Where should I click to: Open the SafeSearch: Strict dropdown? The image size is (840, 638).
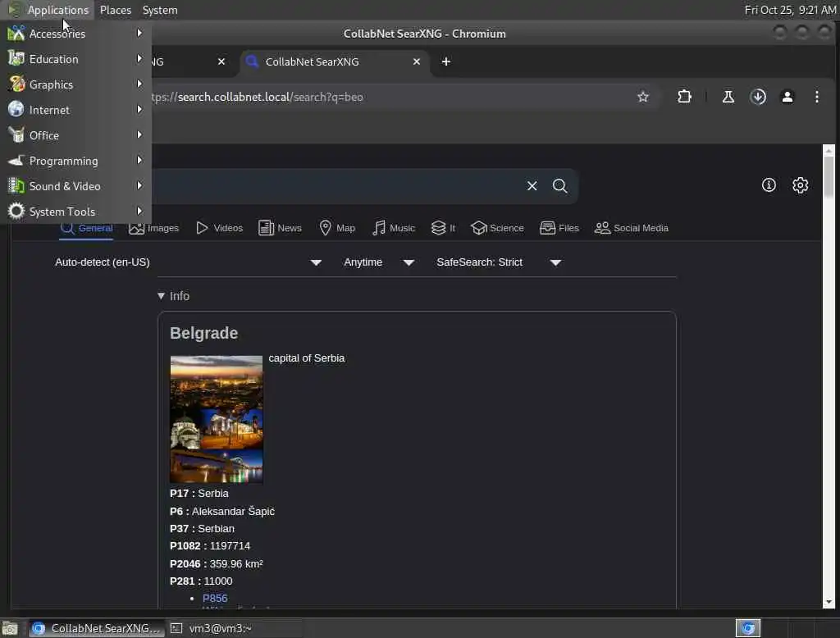coord(498,262)
